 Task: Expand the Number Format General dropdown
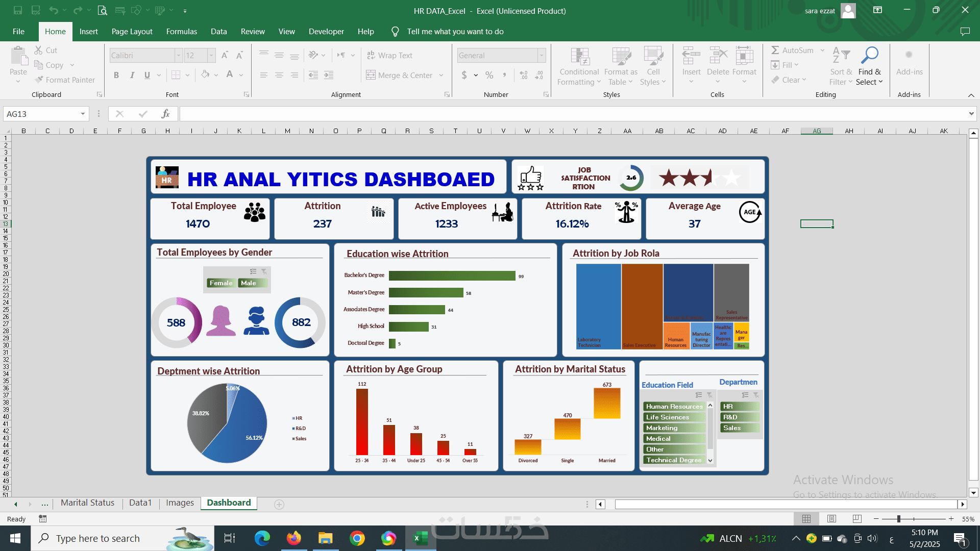[542, 55]
